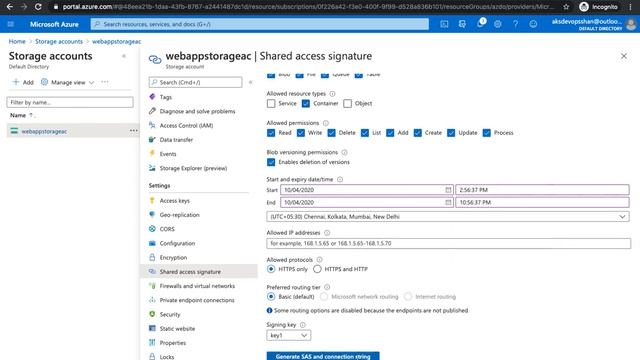Show info for Blob versioning permissions
This screenshot has width=640, height=360.
344,152
